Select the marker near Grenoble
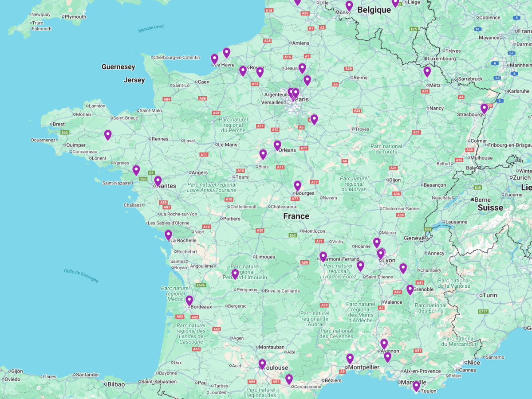This screenshot has height=399, width=532. point(409,289)
